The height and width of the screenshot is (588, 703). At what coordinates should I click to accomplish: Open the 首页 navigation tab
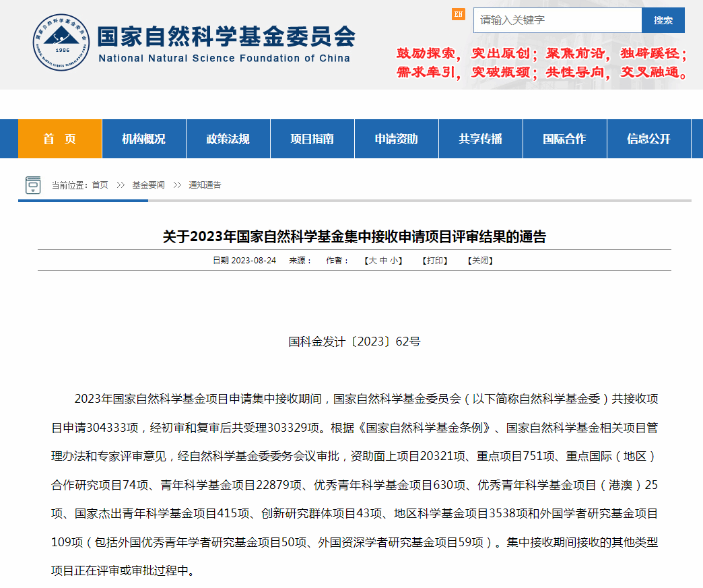click(60, 139)
